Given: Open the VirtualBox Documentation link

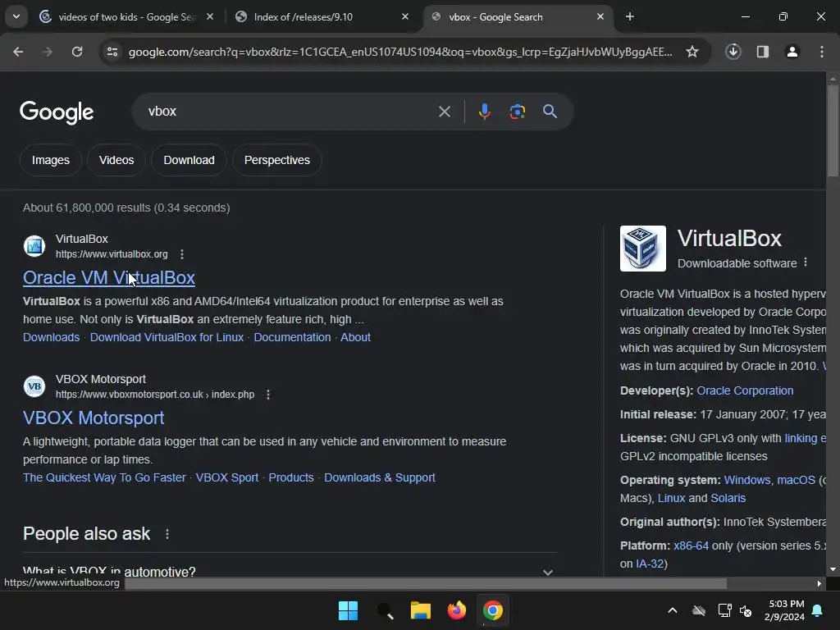Looking at the screenshot, I should point(292,337).
